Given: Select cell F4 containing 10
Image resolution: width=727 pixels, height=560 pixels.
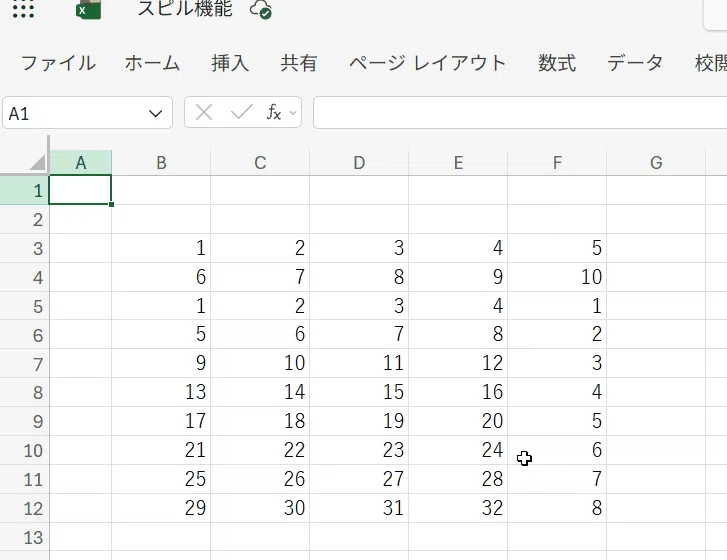Looking at the screenshot, I should (x=557, y=277).
